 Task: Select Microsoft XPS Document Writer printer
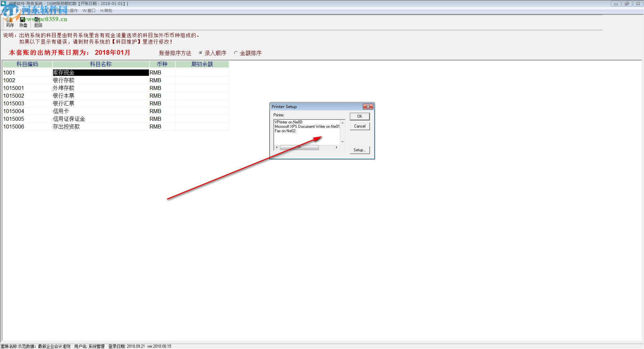307,127
